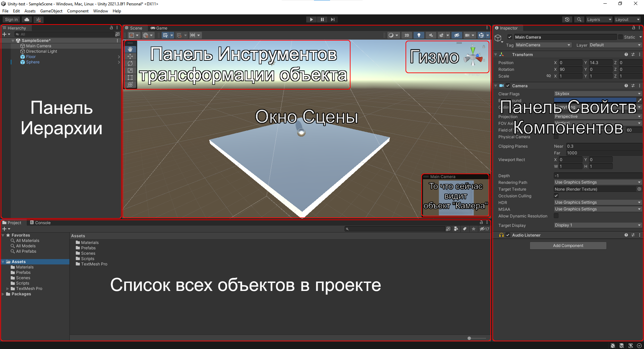Open the Layout dropdown in top toolbar

(x=627, y=19)
